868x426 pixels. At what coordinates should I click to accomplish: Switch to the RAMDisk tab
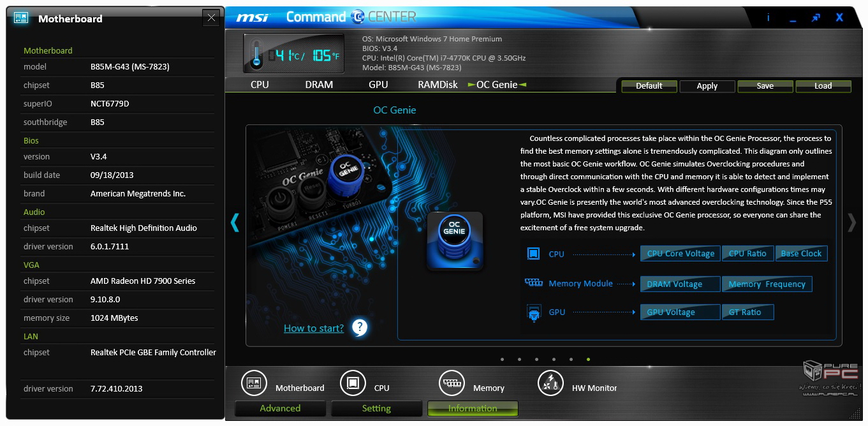point(438,85)
